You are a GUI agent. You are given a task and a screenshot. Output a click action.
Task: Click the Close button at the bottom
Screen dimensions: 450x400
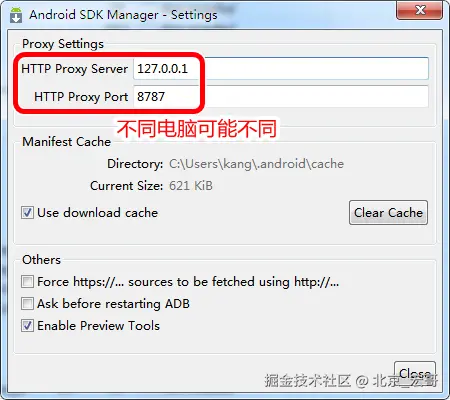(x=415, y=374)
